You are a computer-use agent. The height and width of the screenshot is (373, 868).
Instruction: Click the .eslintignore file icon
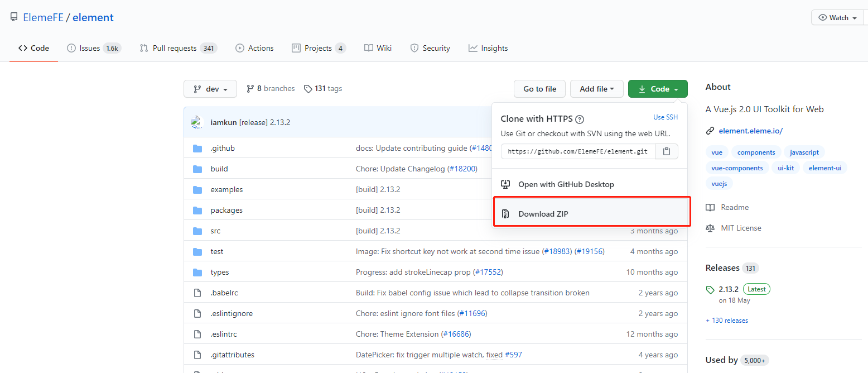click(x=197, y=313)
